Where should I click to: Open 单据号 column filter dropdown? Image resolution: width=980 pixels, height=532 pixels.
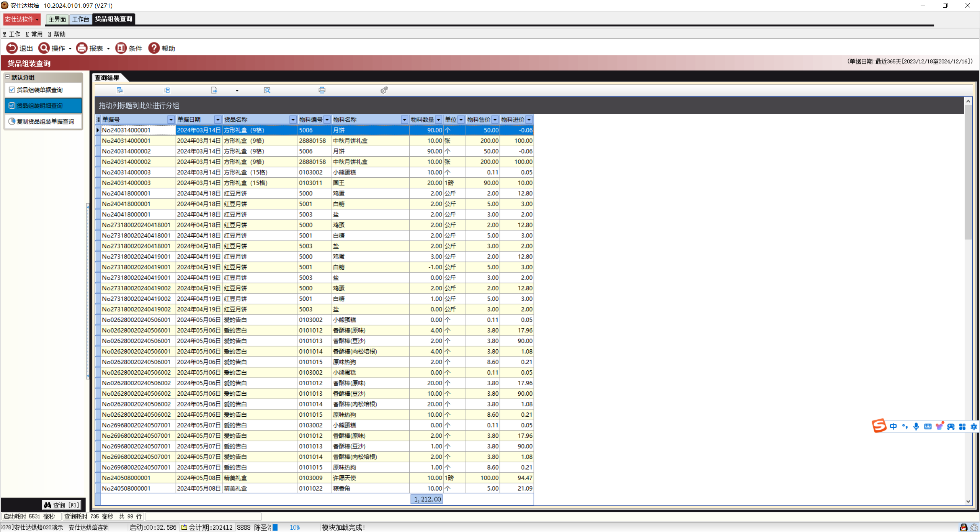click(x=171, y=119)
